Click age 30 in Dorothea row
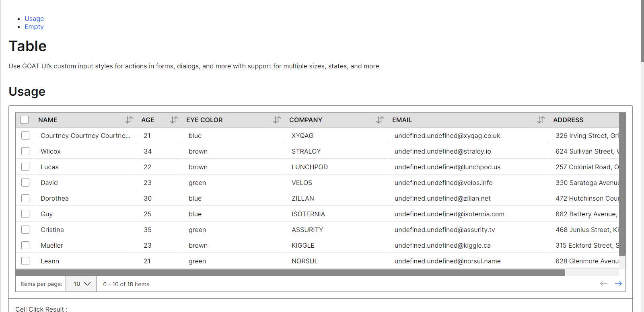 click(148, 198)
